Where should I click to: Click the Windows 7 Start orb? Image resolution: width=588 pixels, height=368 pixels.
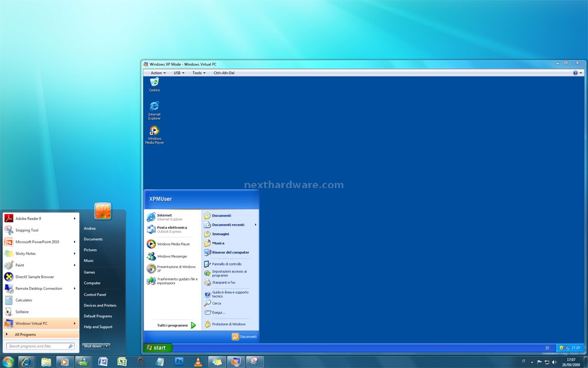pyautogui.click(x=8, y=362)
